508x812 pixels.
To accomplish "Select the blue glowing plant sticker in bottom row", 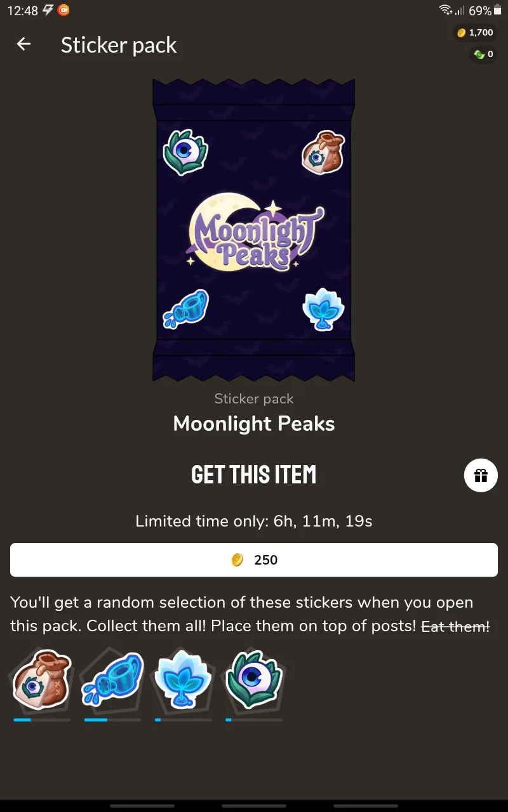I will coord(183,678).
